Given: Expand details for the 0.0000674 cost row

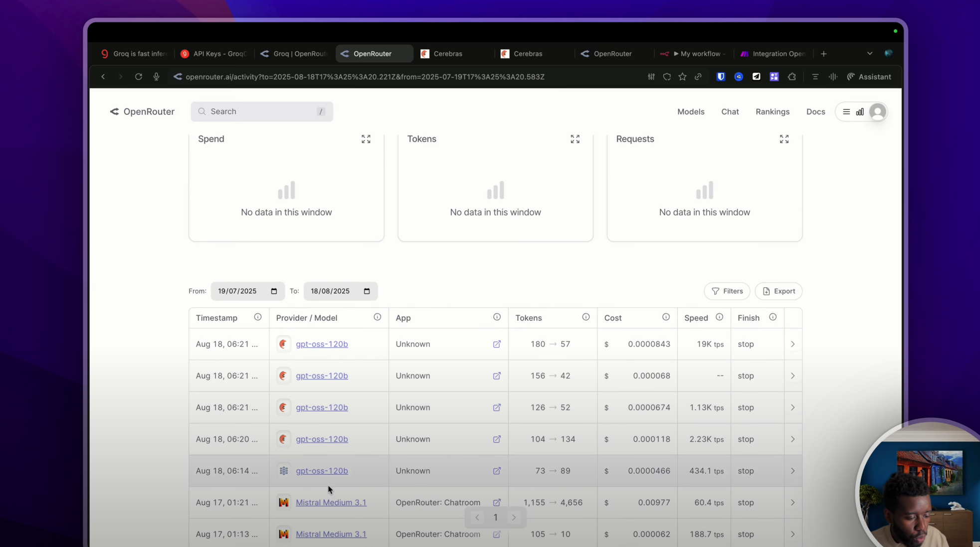Looking at the screenshot, I should click(x=792, y=407).
